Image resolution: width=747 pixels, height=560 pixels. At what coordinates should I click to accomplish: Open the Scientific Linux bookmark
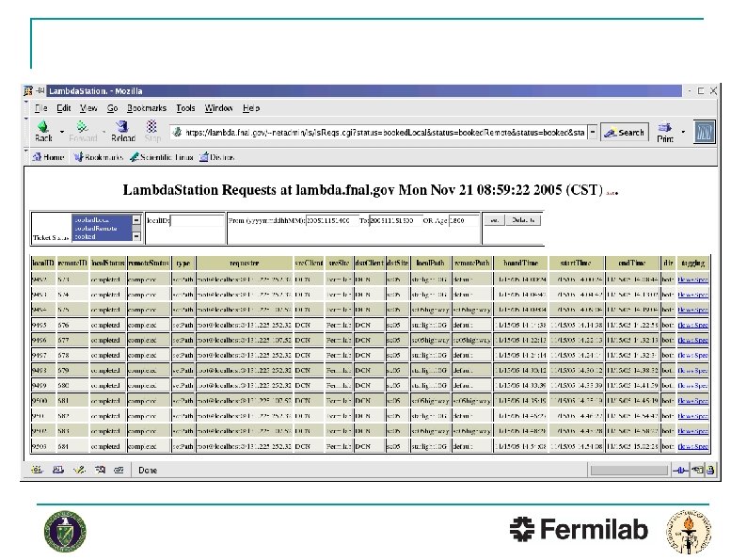pos(162,157)
